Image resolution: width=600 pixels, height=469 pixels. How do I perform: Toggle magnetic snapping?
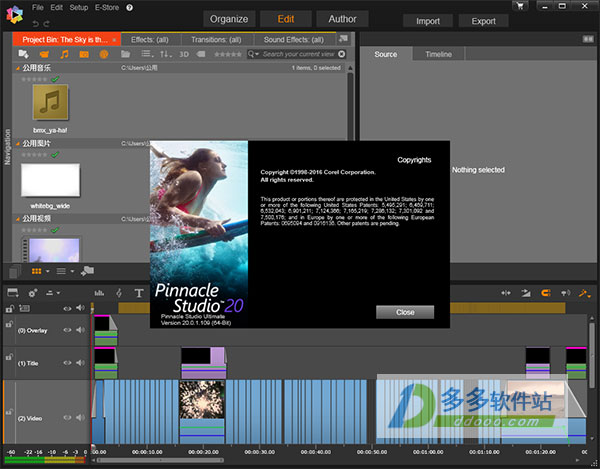[546, 293]
